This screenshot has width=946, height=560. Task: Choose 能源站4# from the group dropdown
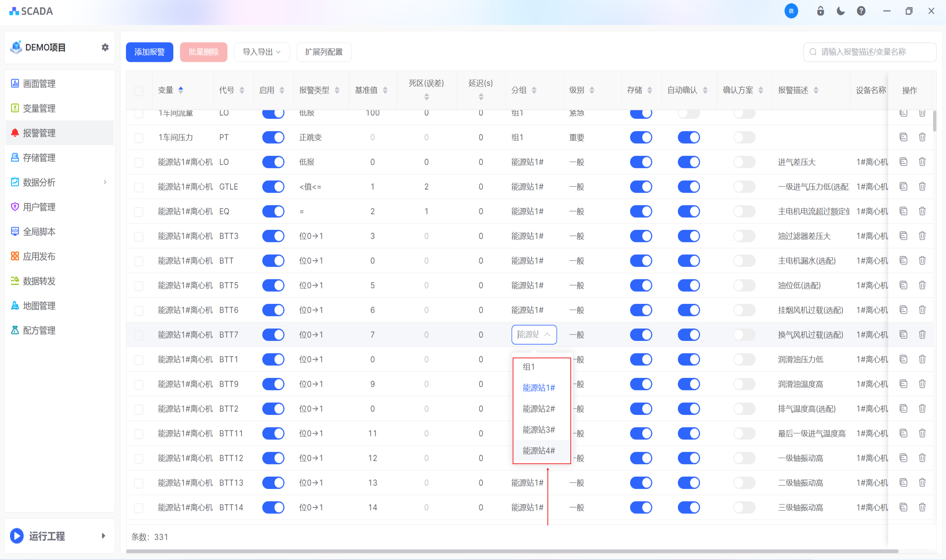tap(539, 450)
